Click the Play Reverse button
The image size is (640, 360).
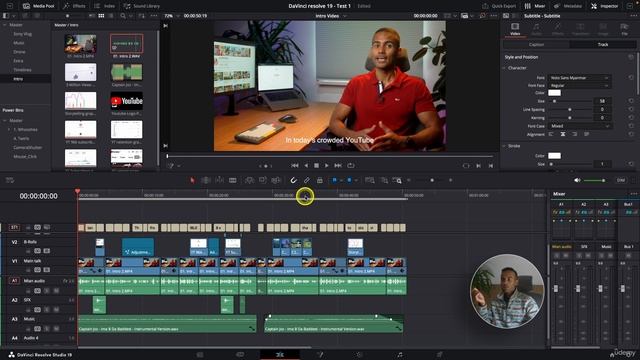pyautogui.click(x=306, y=165)
